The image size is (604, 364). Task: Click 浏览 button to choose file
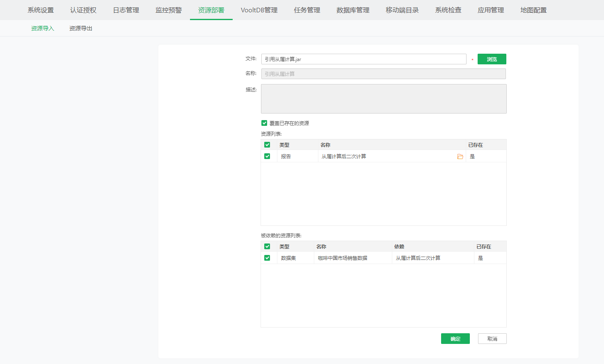coord(492,59)
